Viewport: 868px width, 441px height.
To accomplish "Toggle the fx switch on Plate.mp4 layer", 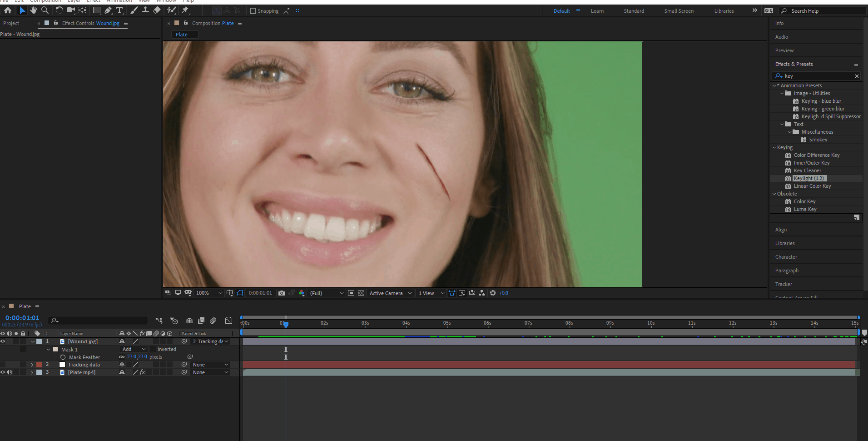I will point(142,372).
